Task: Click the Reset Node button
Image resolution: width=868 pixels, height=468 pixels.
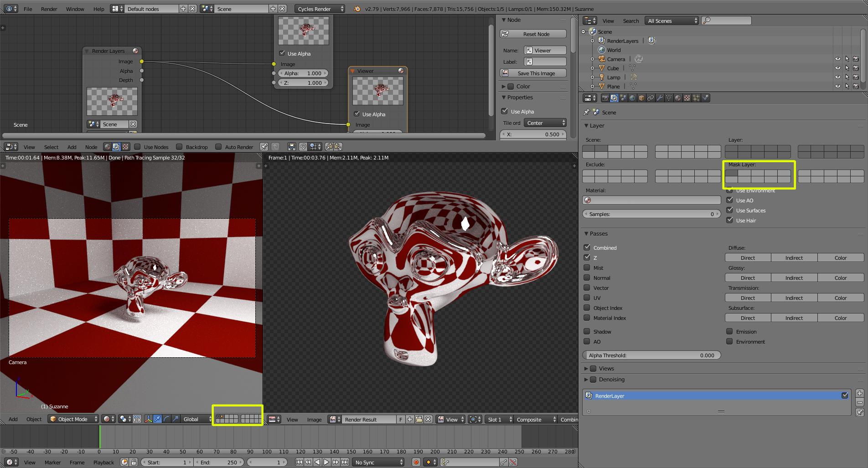Action: (533, 34)
